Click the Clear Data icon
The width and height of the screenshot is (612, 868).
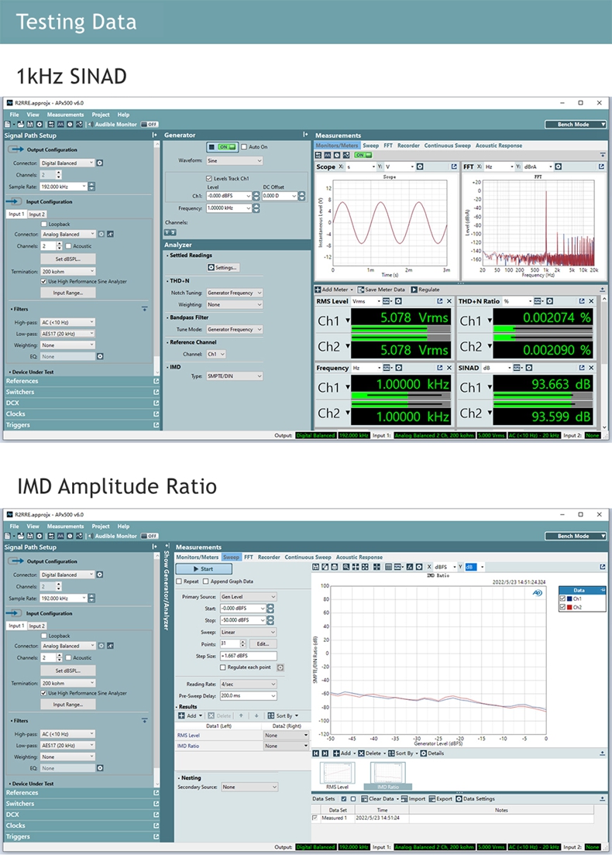[365, 798]
